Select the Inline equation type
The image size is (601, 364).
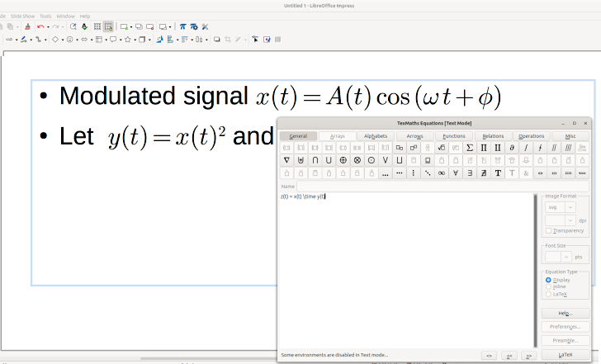pos(548,286)
